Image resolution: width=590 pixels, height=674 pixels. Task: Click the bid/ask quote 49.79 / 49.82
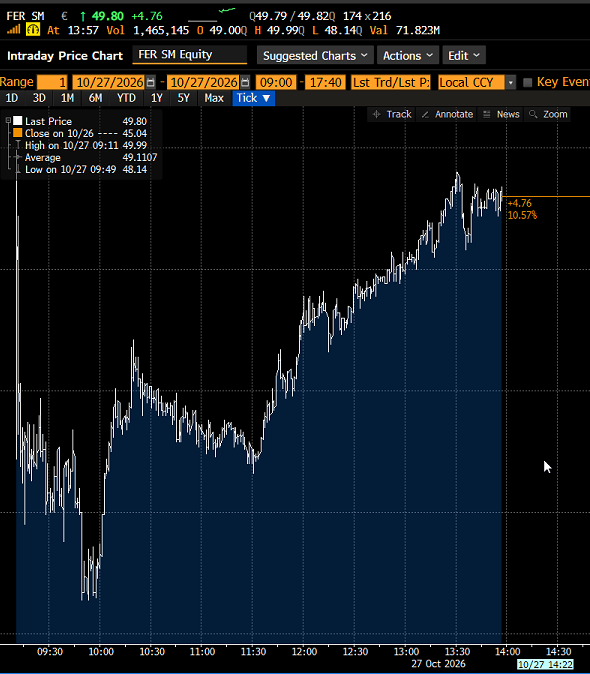(x=292, y=16)
